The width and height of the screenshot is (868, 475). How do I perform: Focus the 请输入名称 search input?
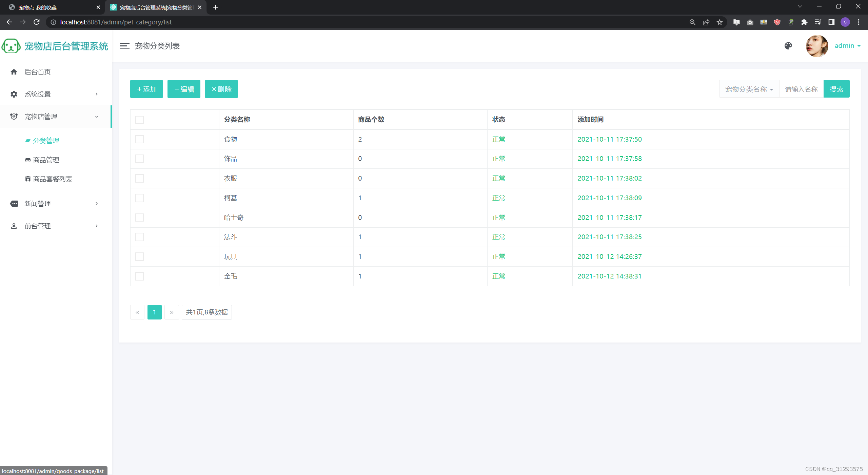(x=801, y=89)
